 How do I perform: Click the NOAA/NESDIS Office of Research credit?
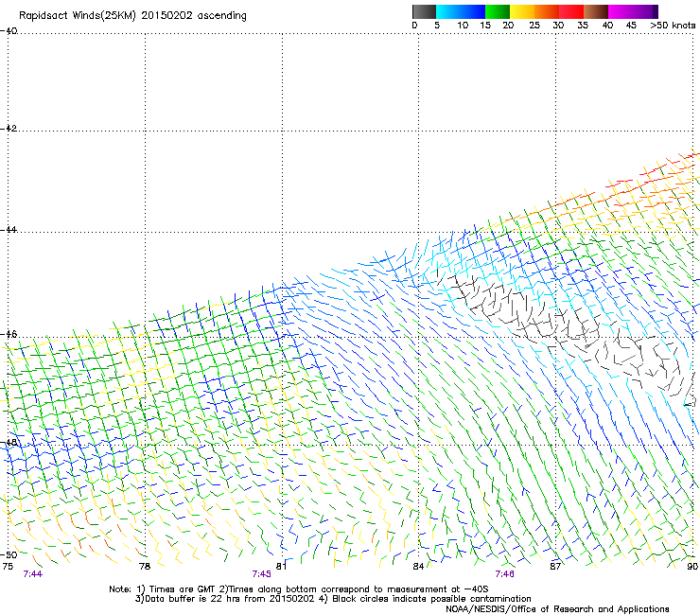(x=557, y=609)
